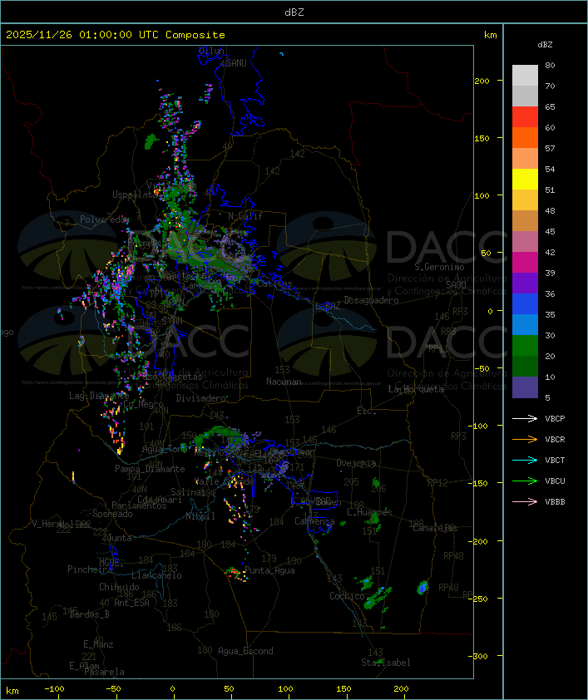Click the S.Geronimo map label
588x700 pixels.
tap(439, 267)
